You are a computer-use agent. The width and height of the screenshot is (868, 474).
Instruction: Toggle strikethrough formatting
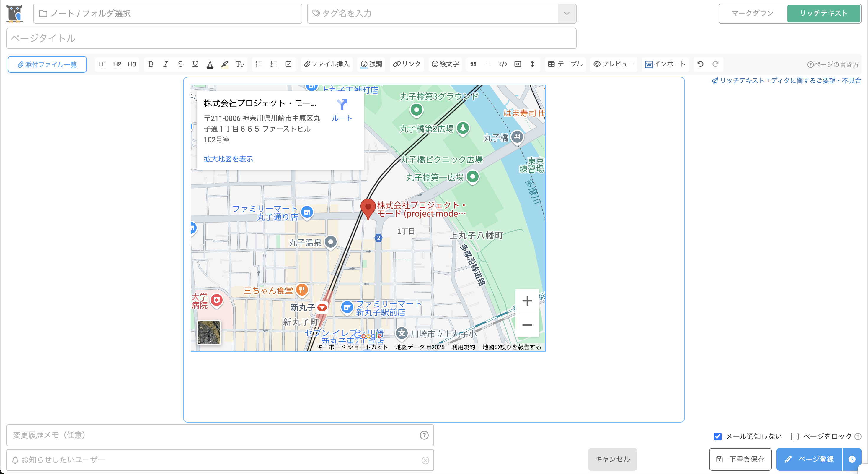tap(180, 64)
